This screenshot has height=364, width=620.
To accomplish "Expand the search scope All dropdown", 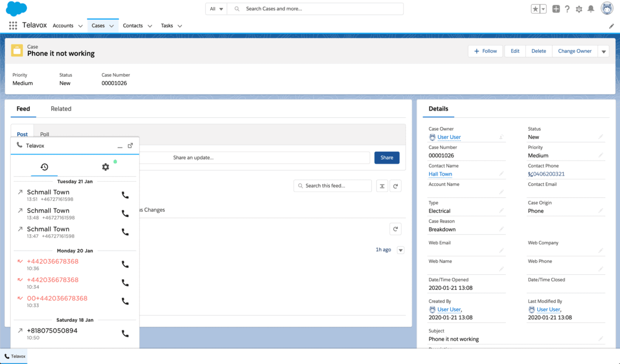I will [216, 9].
